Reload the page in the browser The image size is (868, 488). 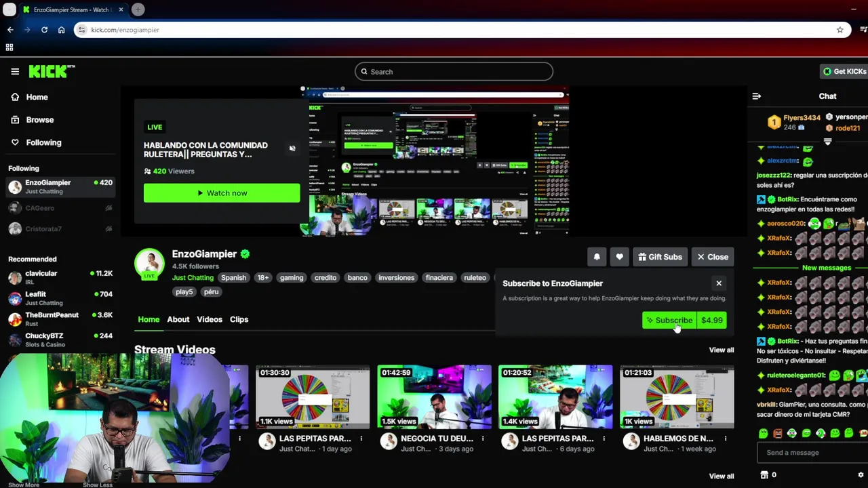44,30
